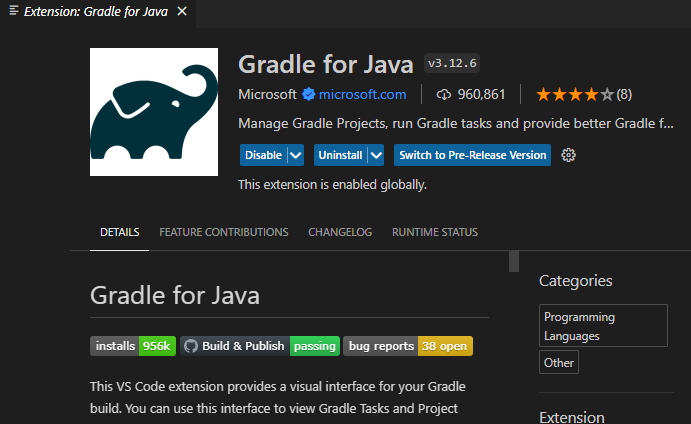Select the DETAILS tab

pos(119,232)
